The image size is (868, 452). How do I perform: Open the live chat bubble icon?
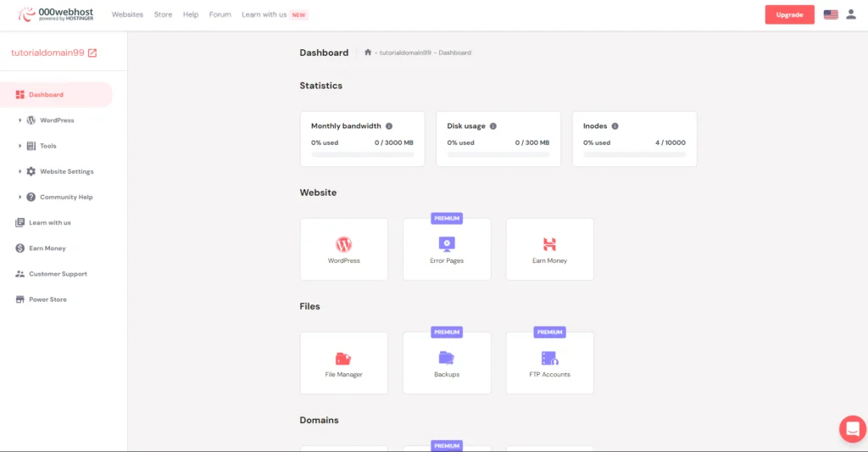coord(853,429)
